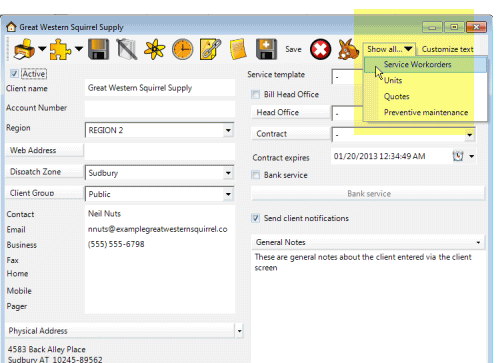
Task: Click the Web Address button
Action: [x=44, y=150]
